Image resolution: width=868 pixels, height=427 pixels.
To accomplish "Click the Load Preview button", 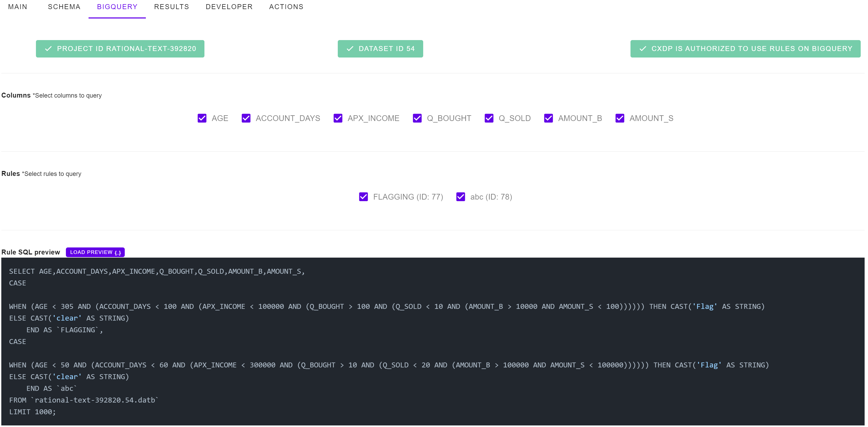I will coord(95,252).
